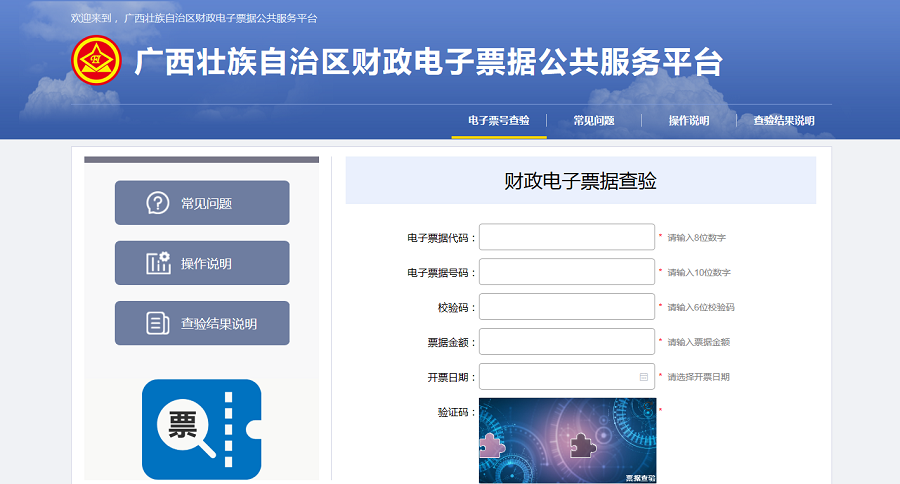Go to the 操作说明 tab in top navigation
The height and width of the screenshot is (484, 900).
pos(688,121)
